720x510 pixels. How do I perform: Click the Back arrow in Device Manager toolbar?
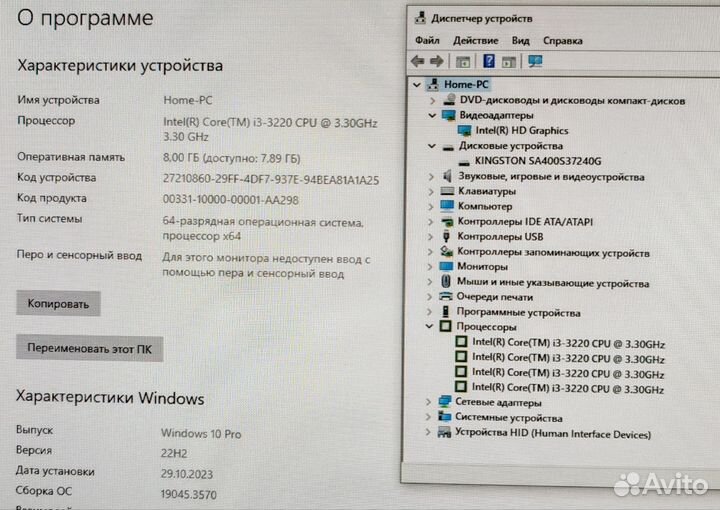(417, 61)
